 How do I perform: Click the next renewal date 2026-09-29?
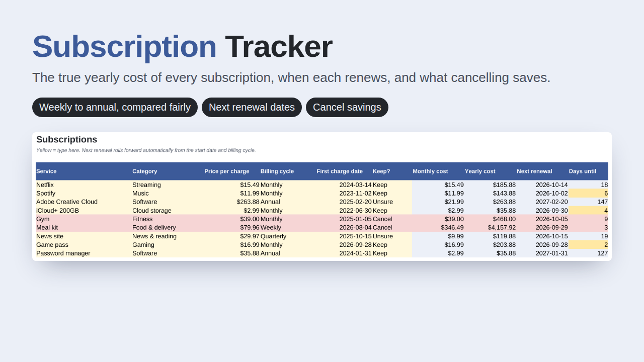542,228
